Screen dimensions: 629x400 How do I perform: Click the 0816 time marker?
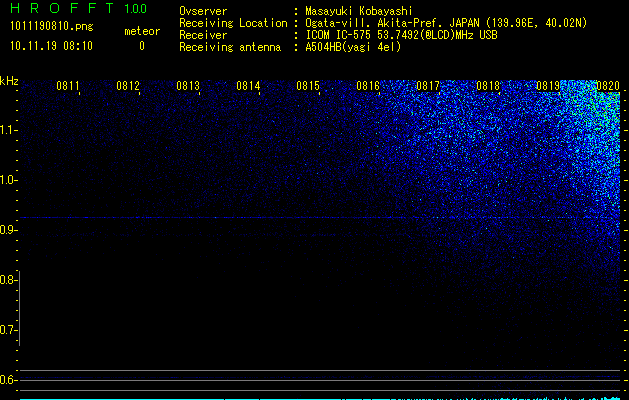click(368, 86)
